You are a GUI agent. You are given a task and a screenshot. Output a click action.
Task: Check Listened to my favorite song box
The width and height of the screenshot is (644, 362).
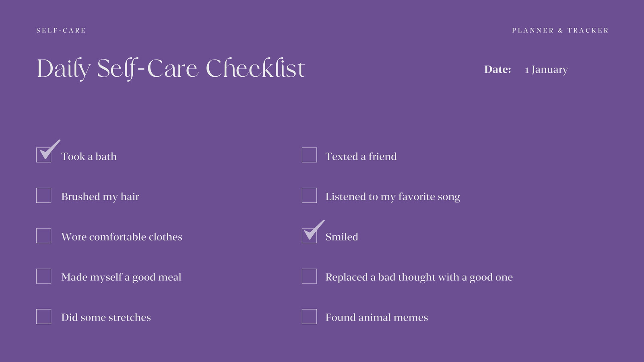(309, 195)
